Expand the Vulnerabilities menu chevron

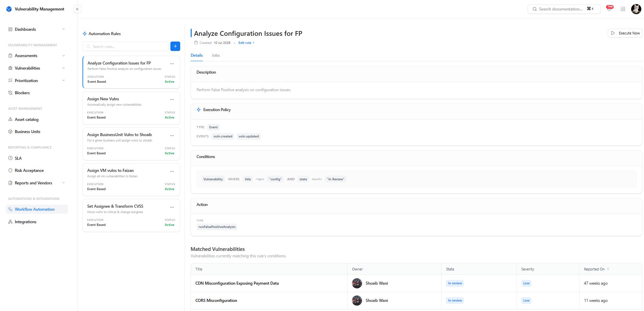64,68
